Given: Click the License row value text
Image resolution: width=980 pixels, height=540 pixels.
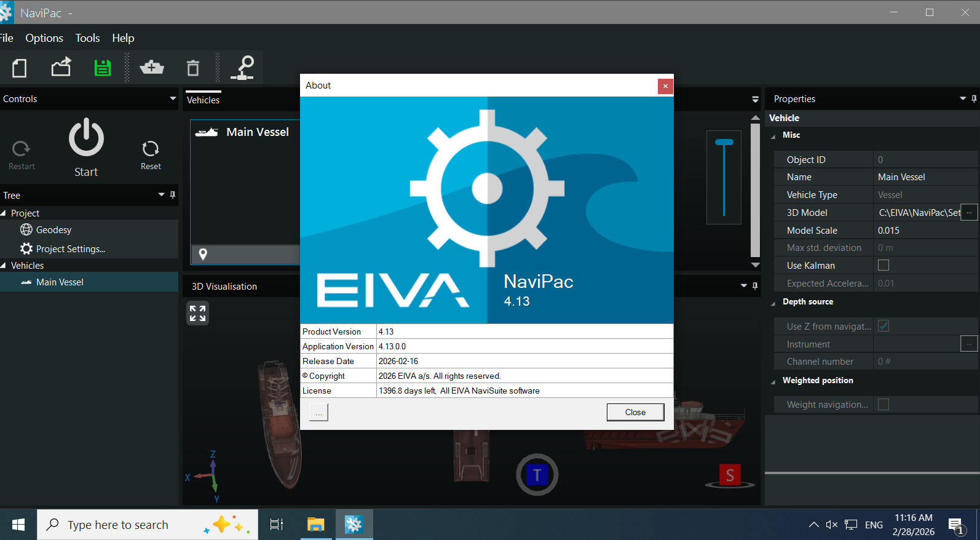Looking at the screenshot, I should pos(459,391).
